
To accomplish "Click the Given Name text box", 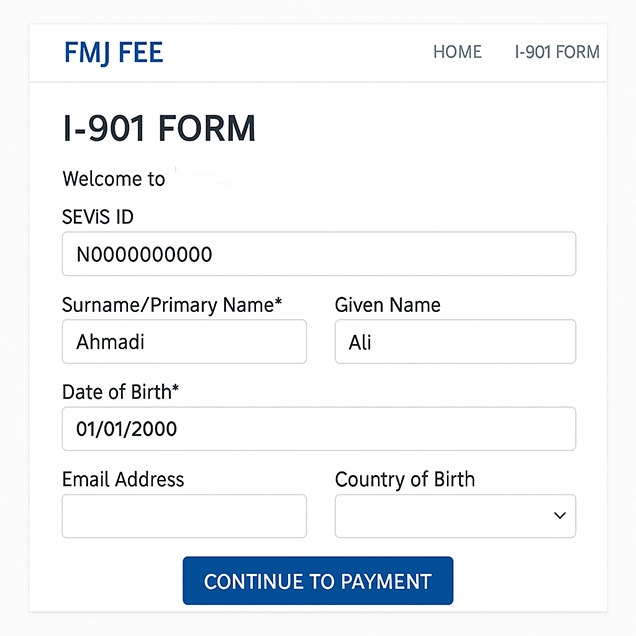I will (x=455, y=342).
